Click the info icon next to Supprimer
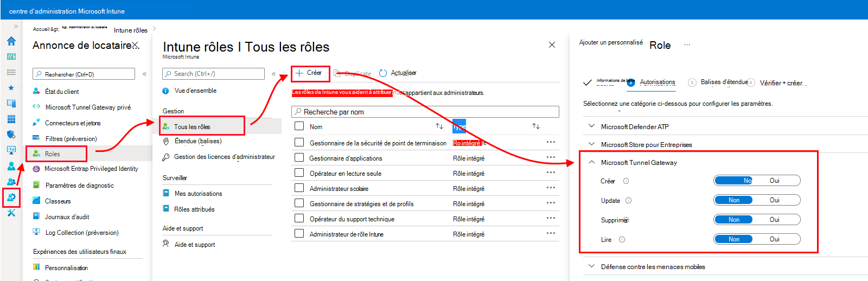 pos(626,220)
